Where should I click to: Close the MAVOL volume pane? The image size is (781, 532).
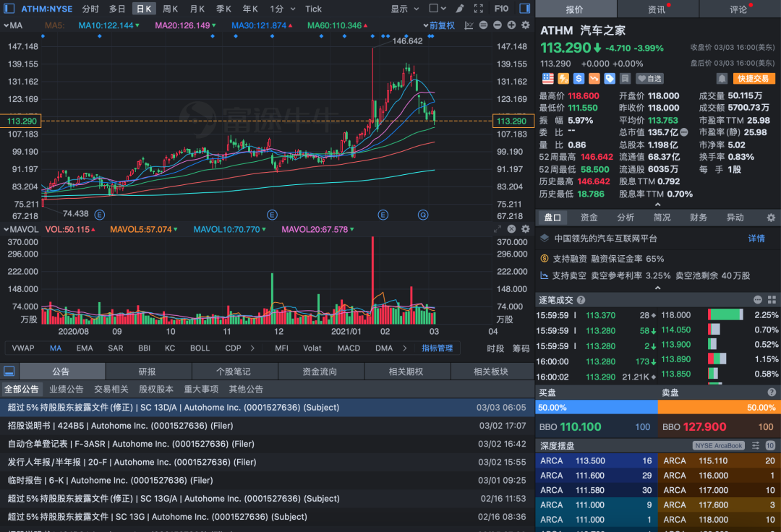click(511, 229)
